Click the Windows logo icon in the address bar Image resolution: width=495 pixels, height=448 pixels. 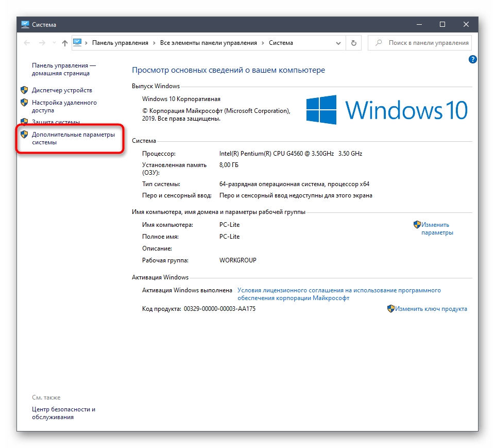tap(77, 43)
